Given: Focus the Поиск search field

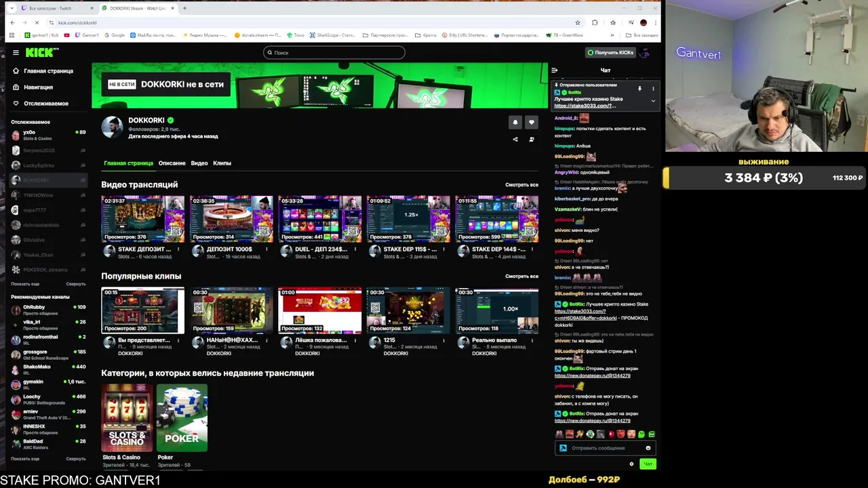Looking at the screenshot, I should pyautogui.click(x=334, y=52).
